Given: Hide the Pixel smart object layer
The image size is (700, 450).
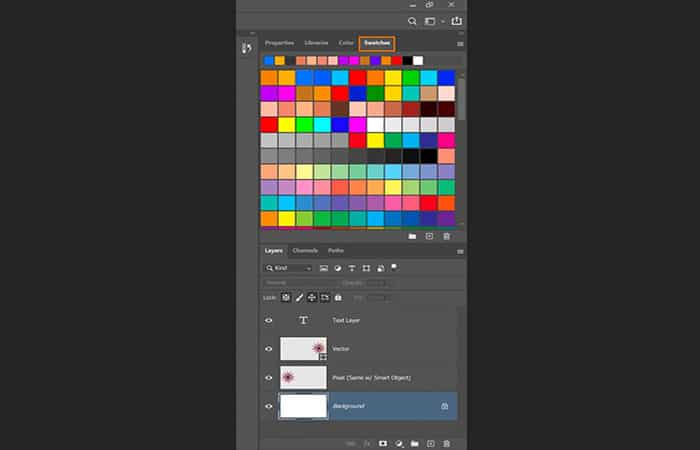Looking at the screenshot, I should click(269, 378).
